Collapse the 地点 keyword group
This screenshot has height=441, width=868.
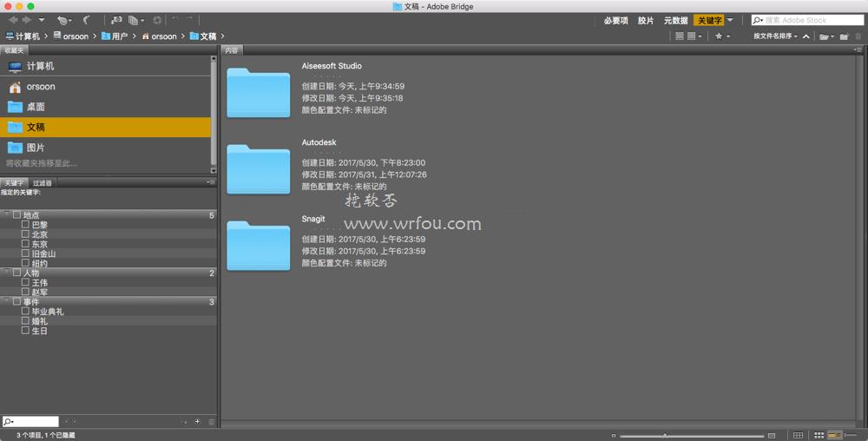(x=6, y=214)
